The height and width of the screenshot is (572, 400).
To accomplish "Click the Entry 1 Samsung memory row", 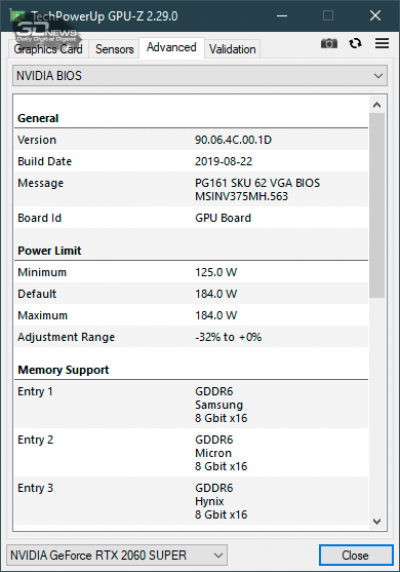I will 191,404.
